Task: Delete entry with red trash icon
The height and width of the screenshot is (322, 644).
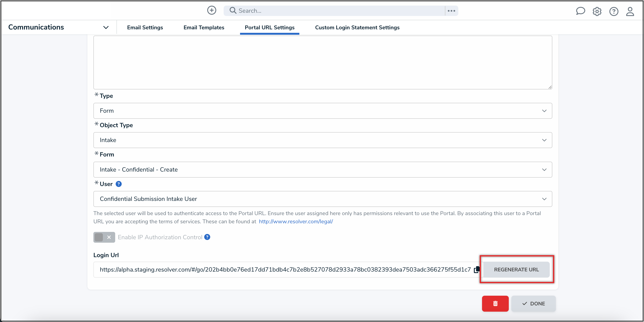Action: [x=495, y=303]
